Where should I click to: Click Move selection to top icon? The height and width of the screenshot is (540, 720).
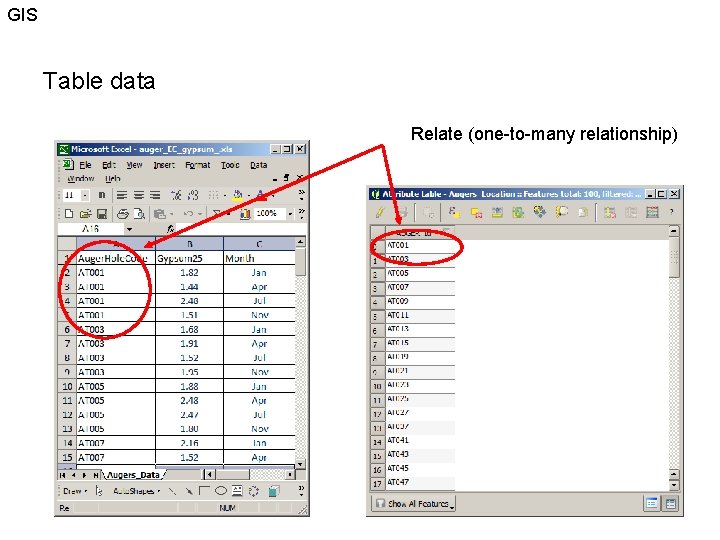(497, 212)
